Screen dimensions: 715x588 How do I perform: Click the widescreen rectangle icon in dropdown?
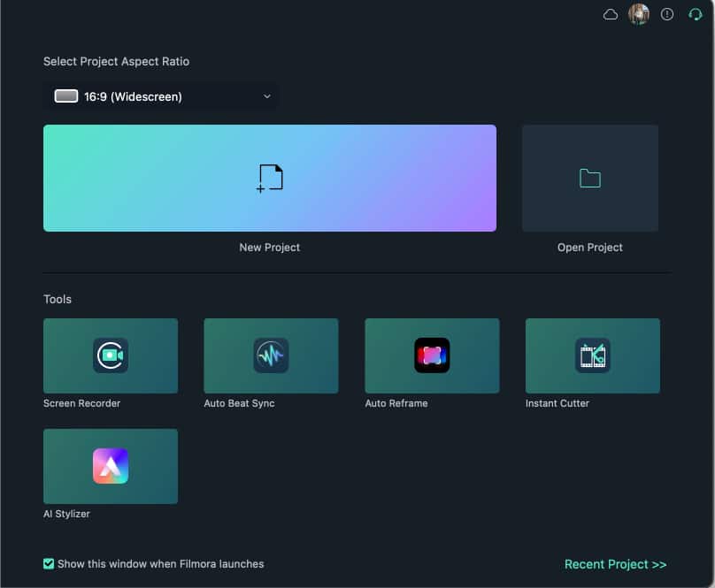click(66, 96)
